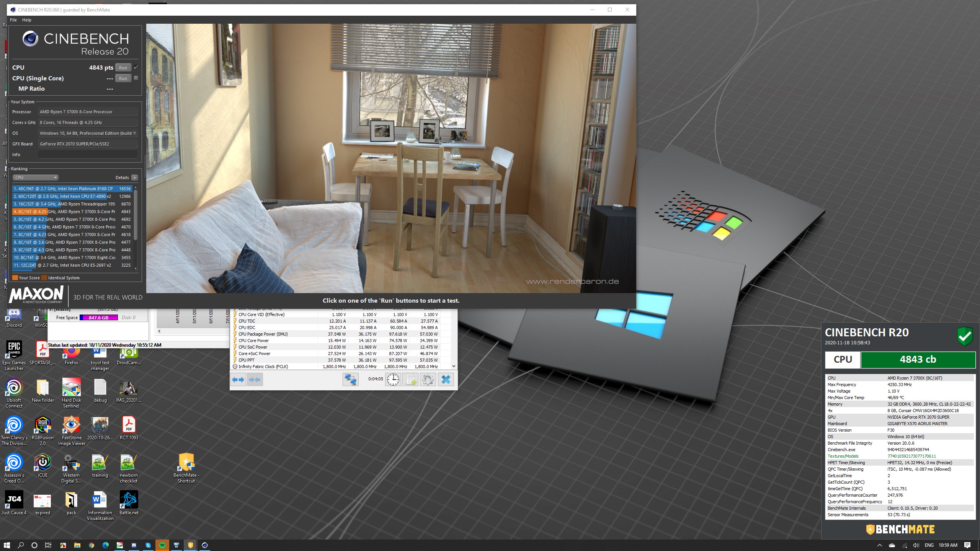Click the BenchMate logo at panel bottom
The width and height of the screenshot is (980, 551).
900,530
